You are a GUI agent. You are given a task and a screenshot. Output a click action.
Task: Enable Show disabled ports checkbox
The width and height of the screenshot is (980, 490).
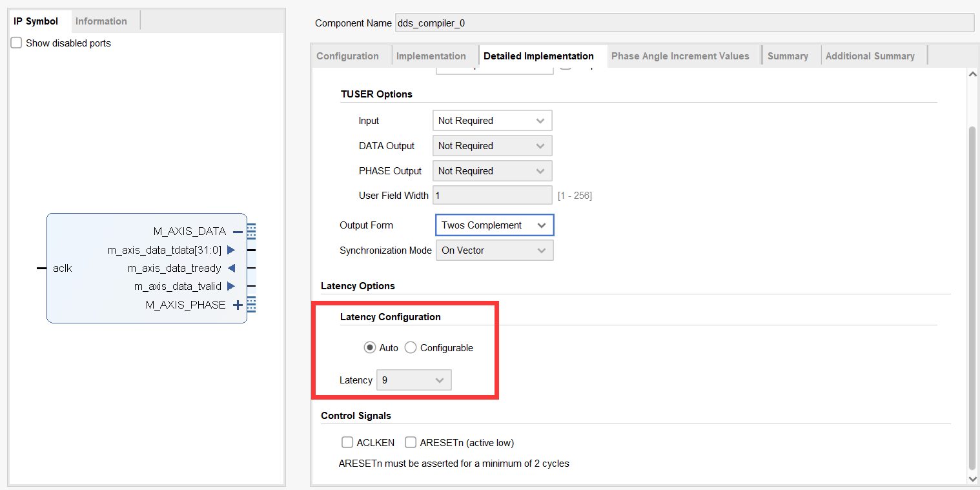click(x=17, y=43)
